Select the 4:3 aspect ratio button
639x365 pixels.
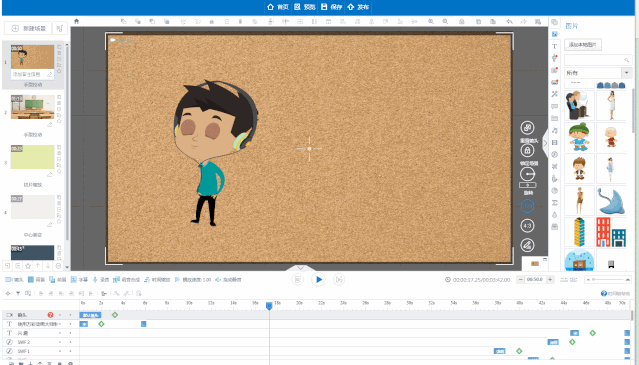point(527,226)
